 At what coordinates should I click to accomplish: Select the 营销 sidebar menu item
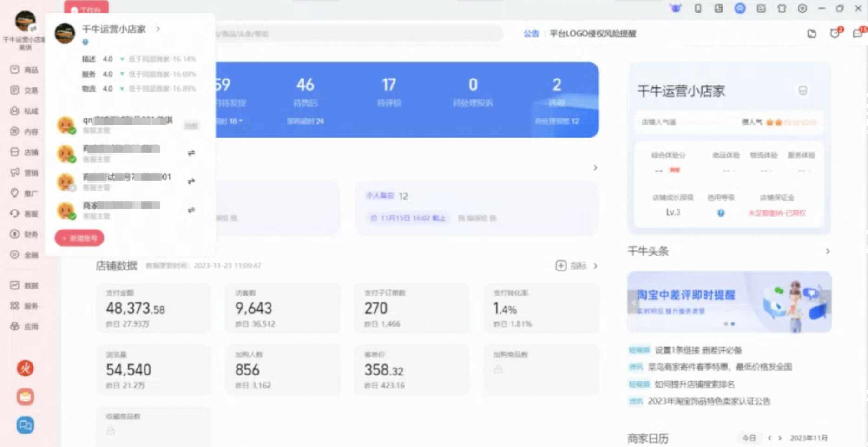(24, 172)
